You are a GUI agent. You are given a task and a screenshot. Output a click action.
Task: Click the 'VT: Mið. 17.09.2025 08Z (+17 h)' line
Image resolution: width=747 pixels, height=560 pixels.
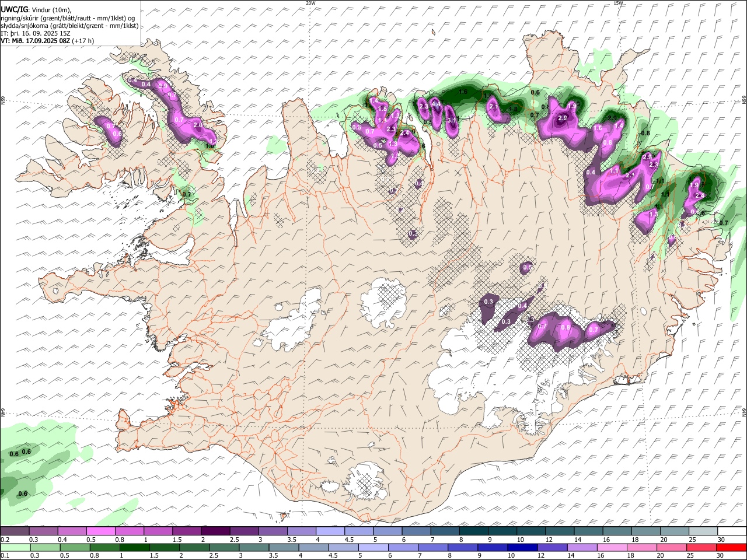[47, 41]
